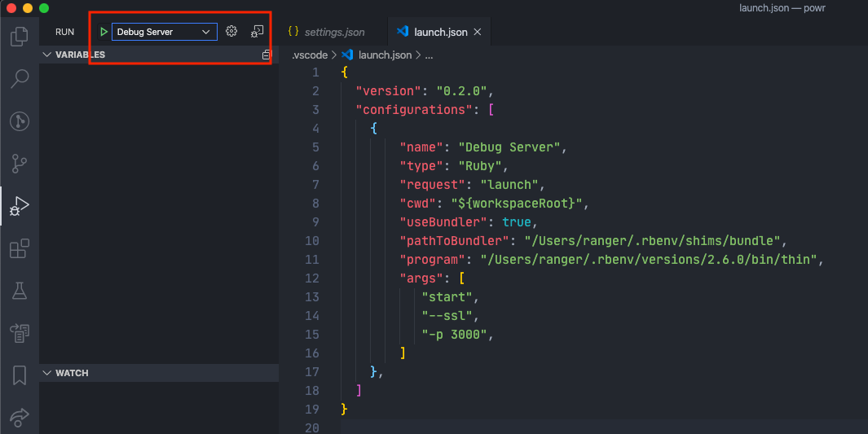The image size is (868, 434).
Task: Open the Extensions view
Action: pos(19,248)
